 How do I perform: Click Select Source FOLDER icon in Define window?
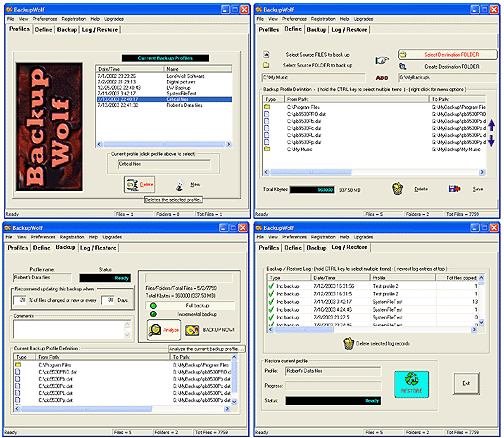[x=266, y=65]
